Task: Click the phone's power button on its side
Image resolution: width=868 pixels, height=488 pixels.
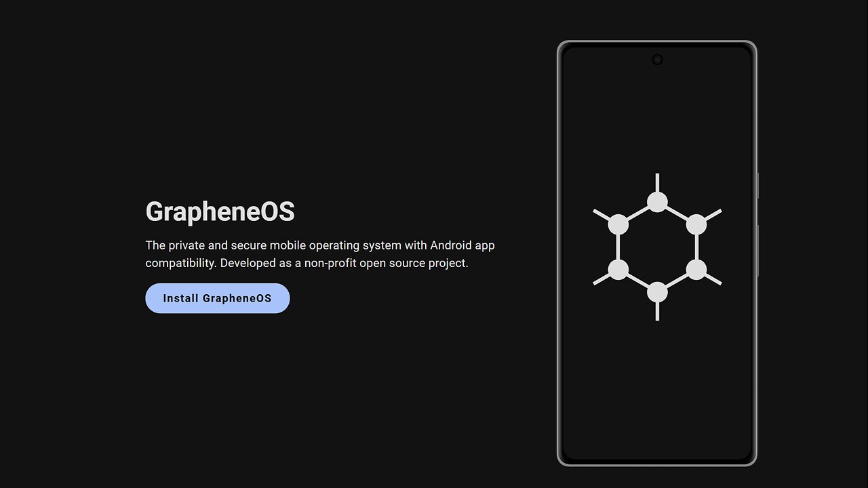Action: pyautogui.click(x=757, y=185)
